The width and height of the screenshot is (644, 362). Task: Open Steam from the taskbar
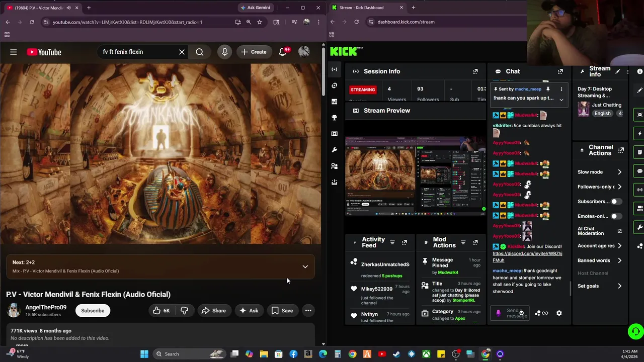pyautogui.click(x=396, y=354)
